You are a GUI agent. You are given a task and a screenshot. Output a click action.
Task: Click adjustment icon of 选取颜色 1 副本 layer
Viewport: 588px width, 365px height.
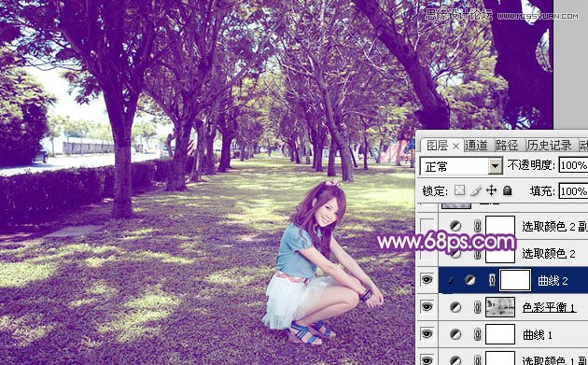(455, 361)
